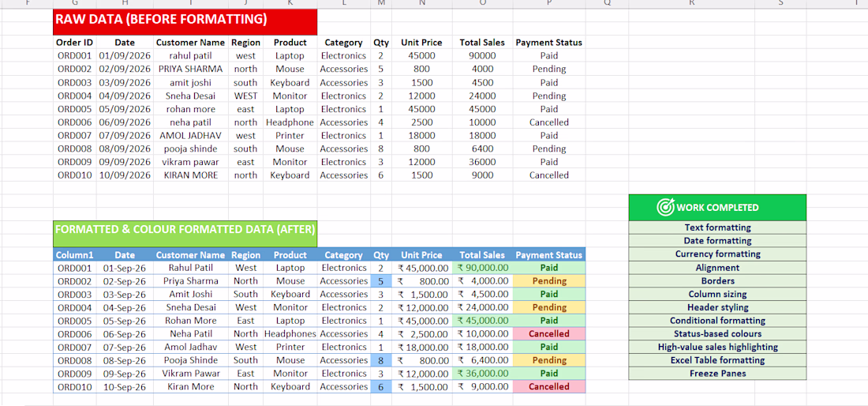
Task: Select the FORMATTED & COLOUR FORMATTED DATA (AFTER) title
Action: coord(185,234)
